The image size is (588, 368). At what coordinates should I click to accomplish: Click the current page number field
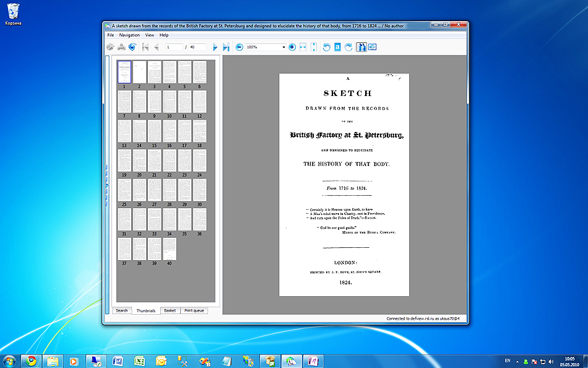[175, 47]
